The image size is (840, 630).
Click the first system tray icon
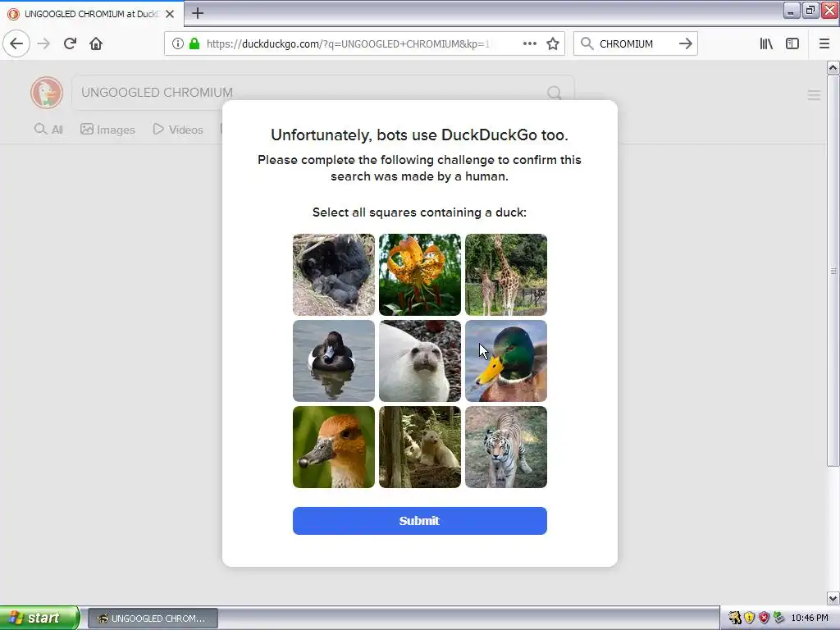tap(734, 619)
